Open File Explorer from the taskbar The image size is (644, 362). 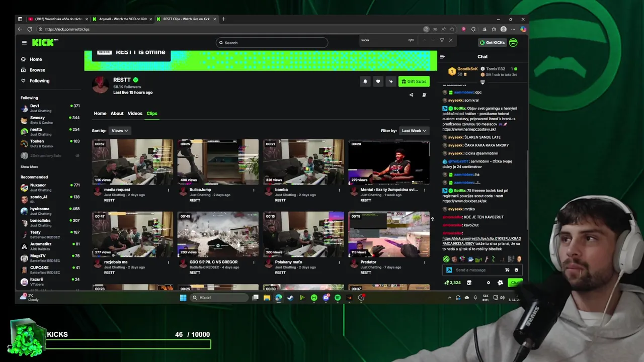(267, 298)
